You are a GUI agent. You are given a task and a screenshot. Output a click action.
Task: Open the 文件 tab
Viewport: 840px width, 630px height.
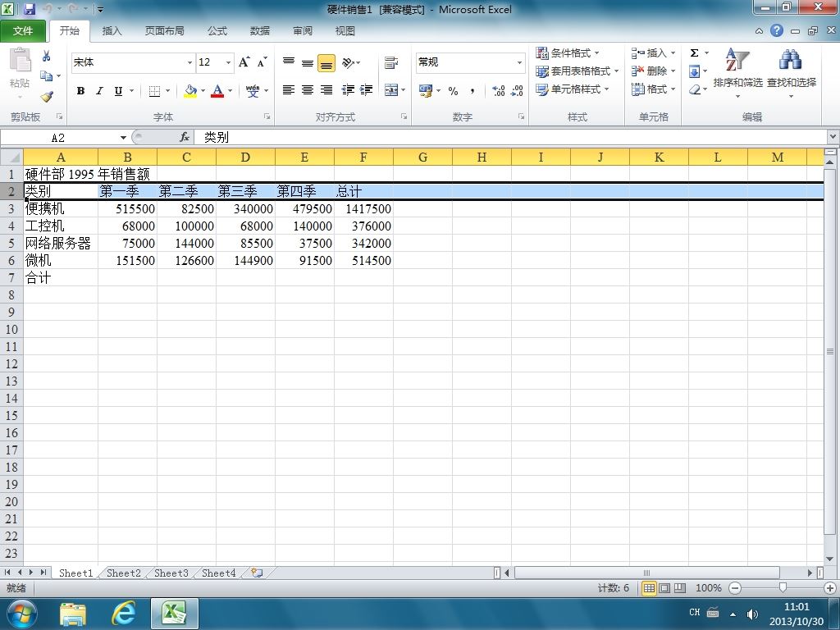pos(22,30)
